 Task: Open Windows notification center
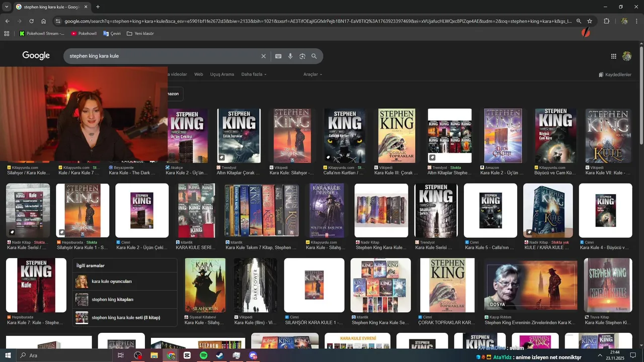point(633,355)
